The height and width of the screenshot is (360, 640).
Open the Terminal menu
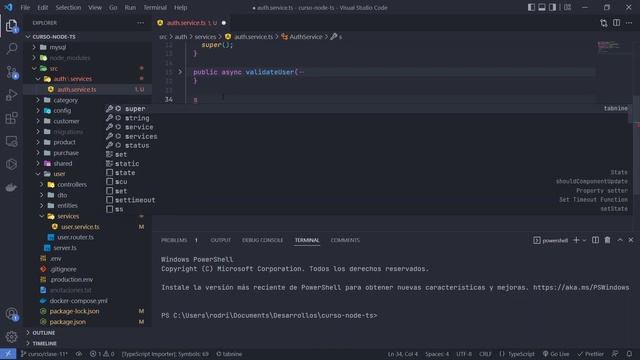155,7
